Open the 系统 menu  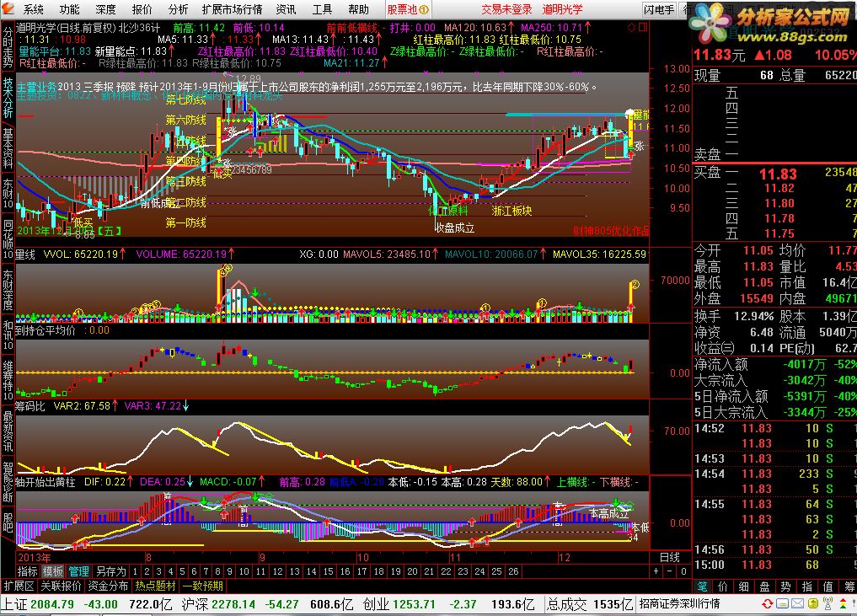click(34, 9)
